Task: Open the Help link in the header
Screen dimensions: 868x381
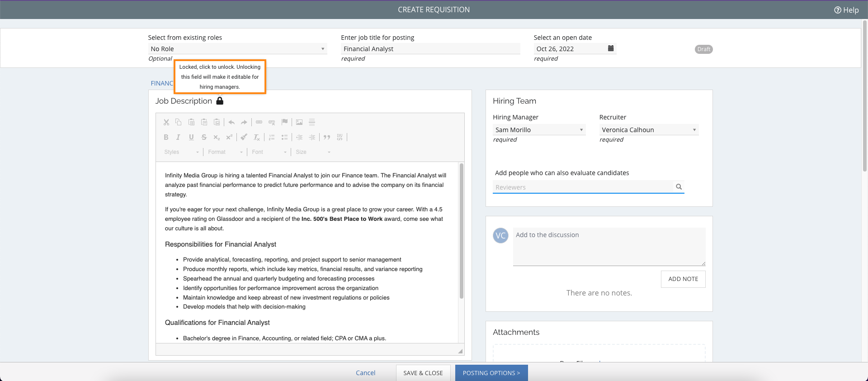Action: coord(846,10)
